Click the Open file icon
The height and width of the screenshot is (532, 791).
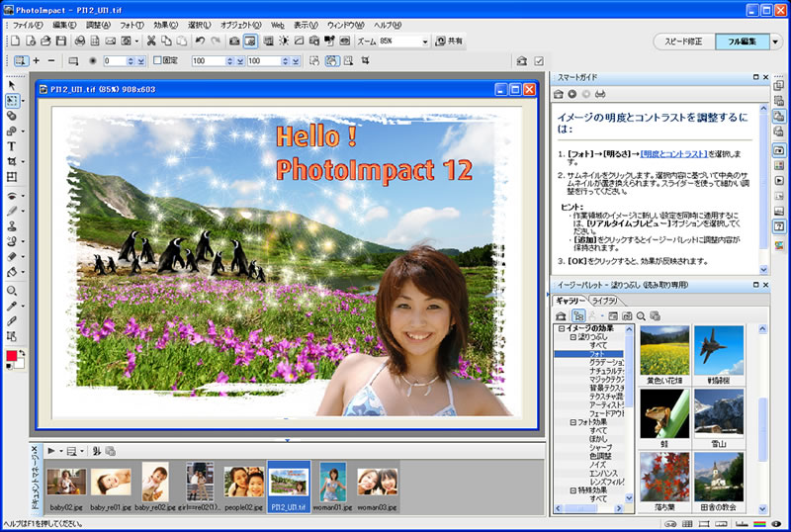45,41
